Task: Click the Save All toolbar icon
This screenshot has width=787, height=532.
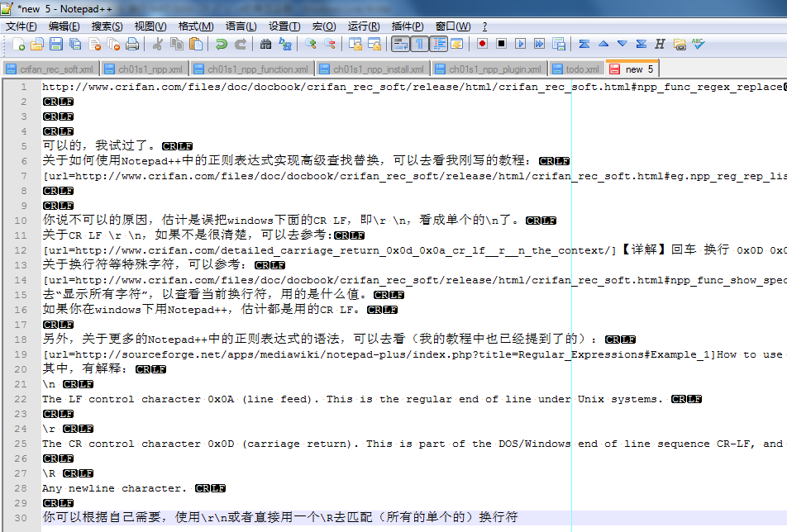Action: (75, 44)
